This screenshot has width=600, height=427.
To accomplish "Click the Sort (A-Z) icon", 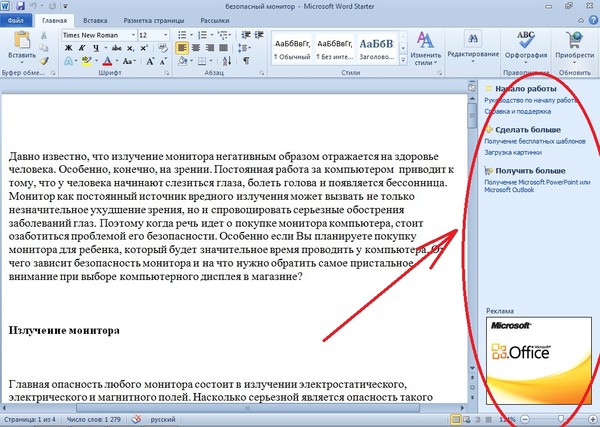I will (227, 61).
